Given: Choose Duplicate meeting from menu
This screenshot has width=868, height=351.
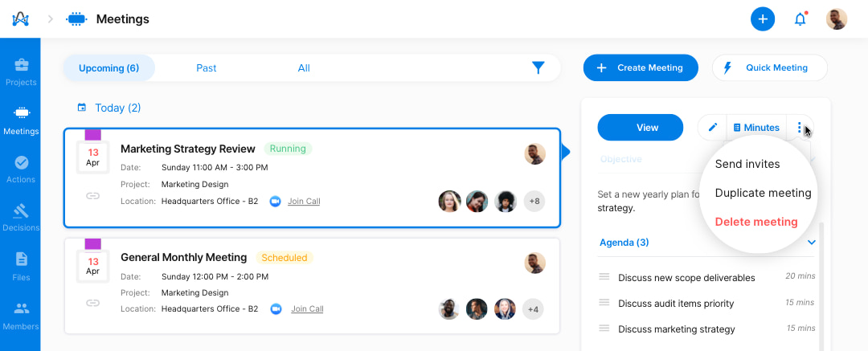Looking at the screenshot, I should click(763, 194).
